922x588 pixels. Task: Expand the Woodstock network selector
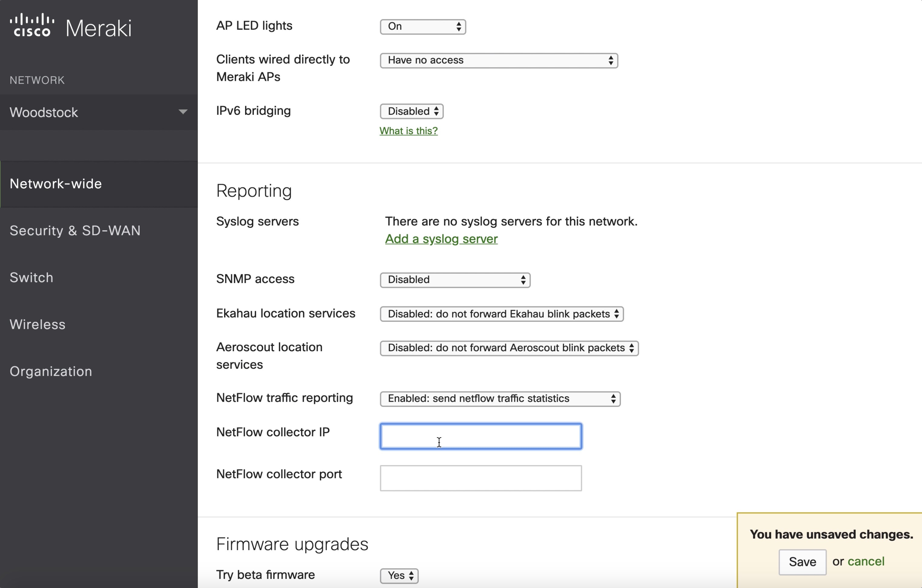tap(99, 112)
